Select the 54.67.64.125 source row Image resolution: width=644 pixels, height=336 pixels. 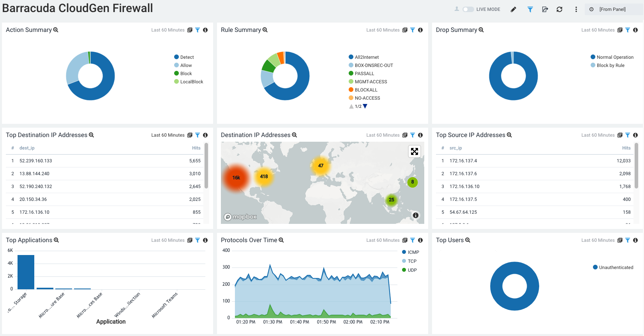point(535,212)
